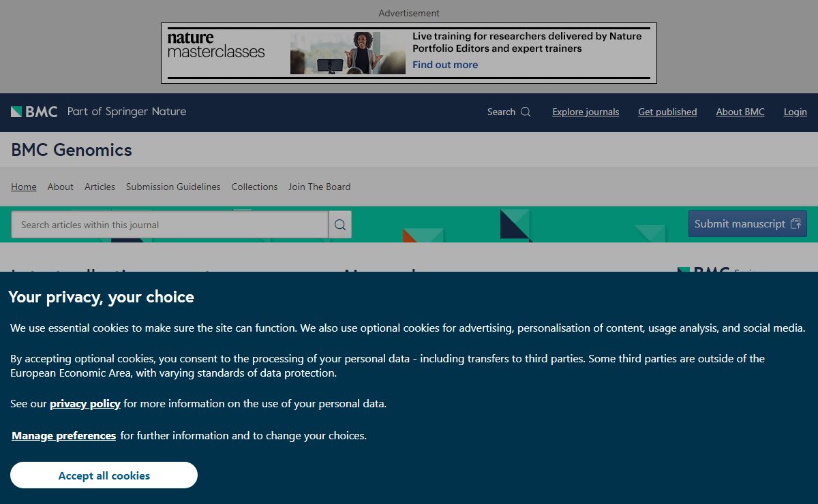Open Submission Guidelines menu item
This screenshot has height=504, width=818.
tap(173, 187)
